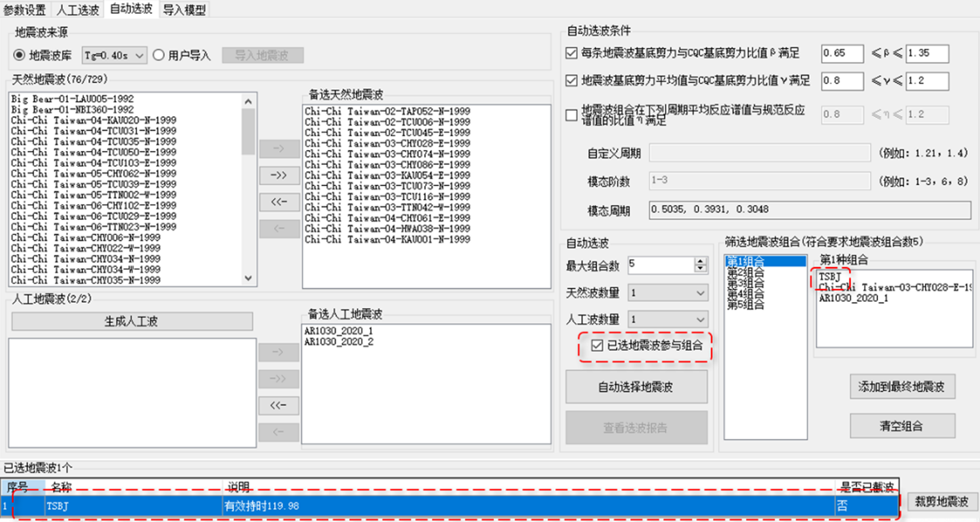The width and height of the screenshot is (980, 522).
Task: Toggle 已选地震波参与组合 checkbox
Action: tap(597, 345)
